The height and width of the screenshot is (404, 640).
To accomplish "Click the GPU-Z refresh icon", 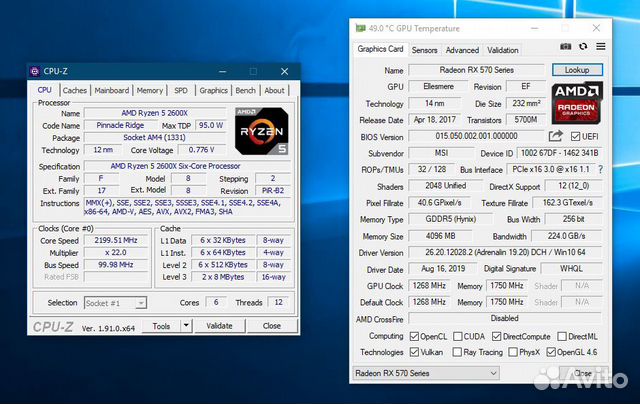I will 583,47.
